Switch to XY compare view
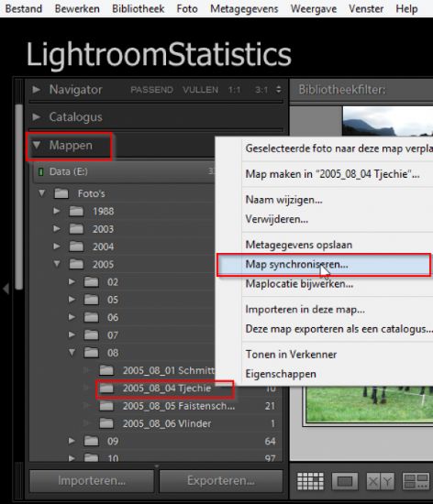The image size is (433, 504). pyautogui.click(x=380, y=481)
